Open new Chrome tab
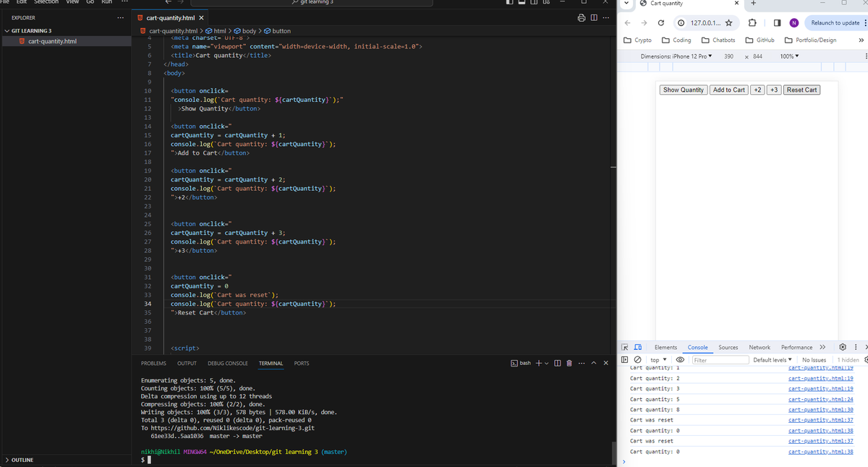The height and width of the screenshot is (467, 868). (x=753, y=4)
